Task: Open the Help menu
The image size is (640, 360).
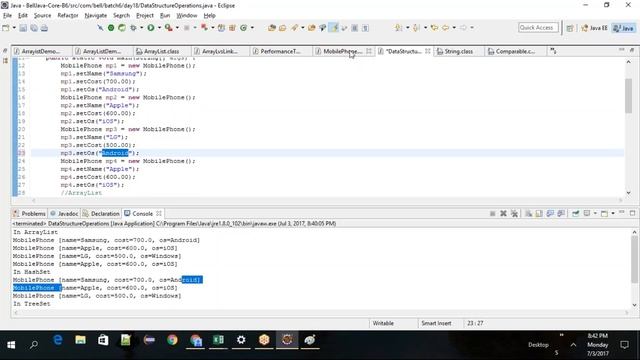Action: point(209,16)
